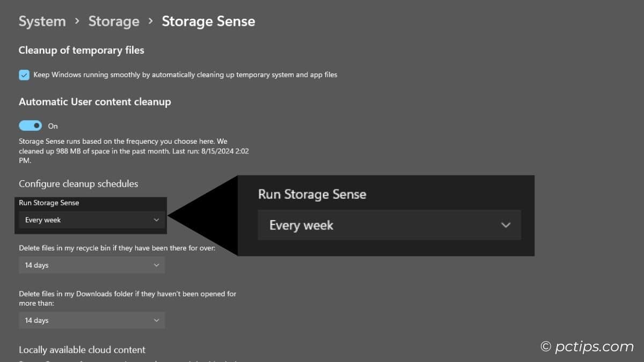Open the Configure cleanup schedules section
This screenshot has width=644, height=362.
78,183
